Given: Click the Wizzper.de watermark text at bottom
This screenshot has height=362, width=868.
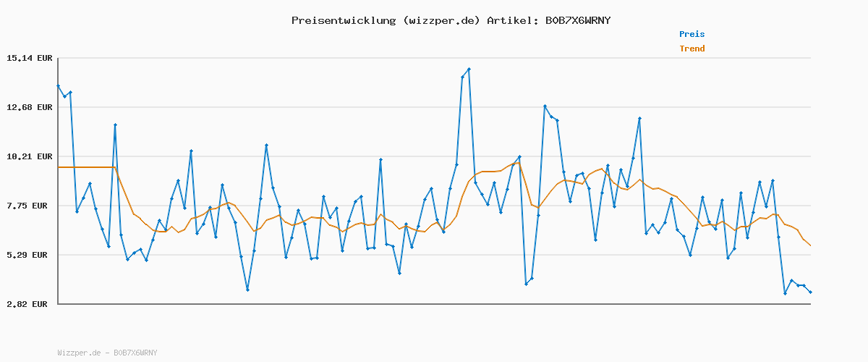Looking at the screenshot, I should [107, 353].
